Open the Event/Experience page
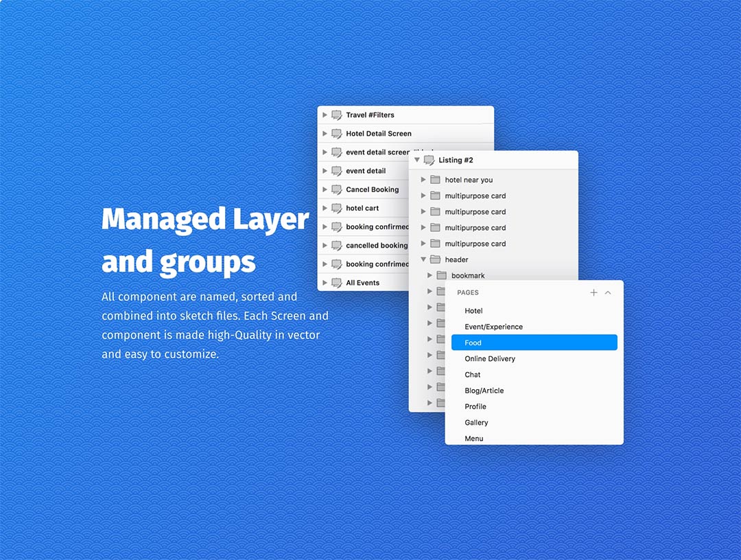Screen dimensions: 741x560 click(493, 327)
